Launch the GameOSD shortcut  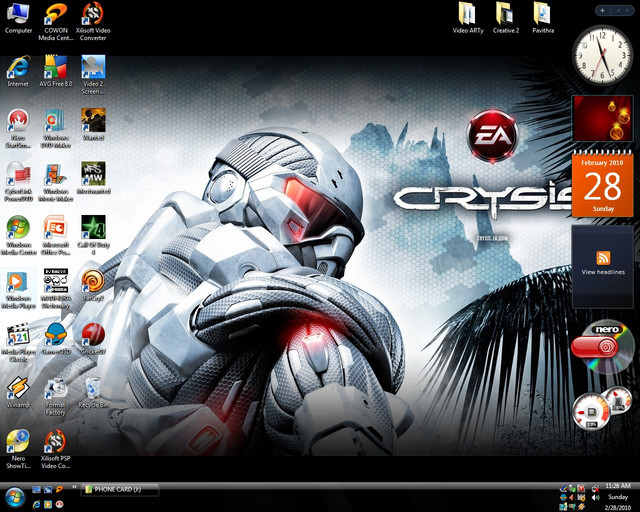56,339
